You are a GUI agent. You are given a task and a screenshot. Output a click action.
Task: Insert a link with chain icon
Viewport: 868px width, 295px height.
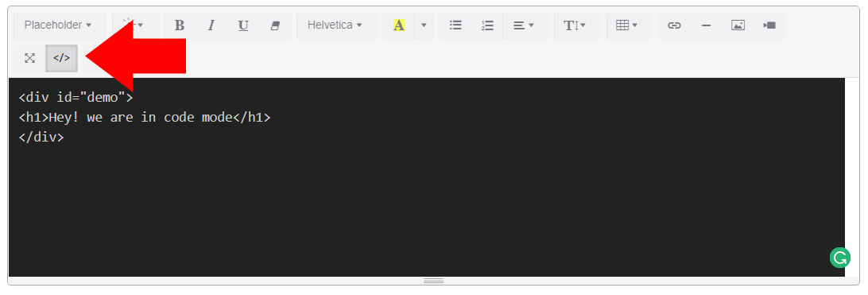674,25
